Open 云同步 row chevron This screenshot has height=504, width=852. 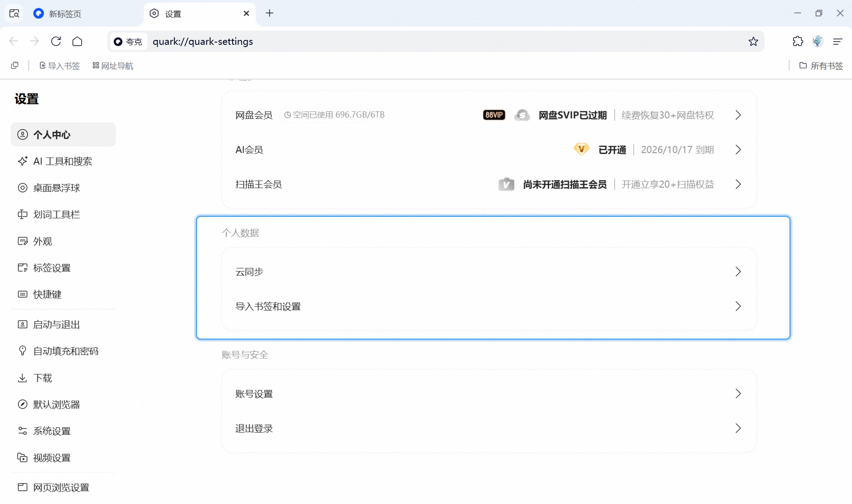[x=738, y=272]
